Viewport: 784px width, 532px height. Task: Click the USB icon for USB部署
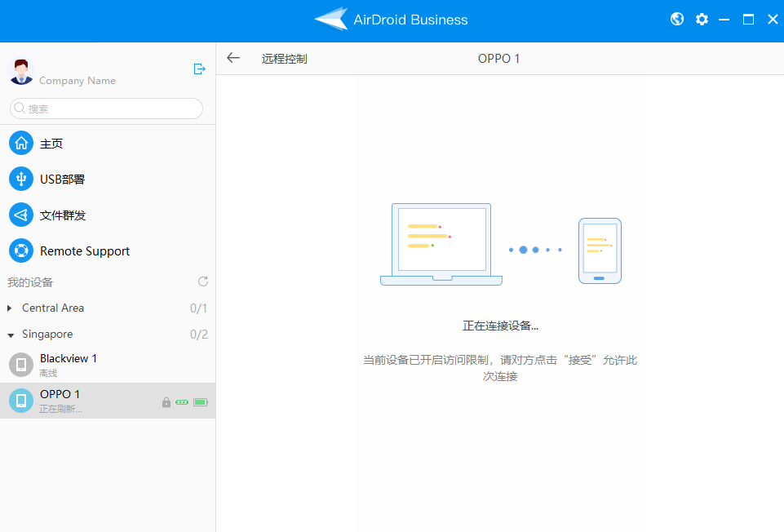(21, 179)
